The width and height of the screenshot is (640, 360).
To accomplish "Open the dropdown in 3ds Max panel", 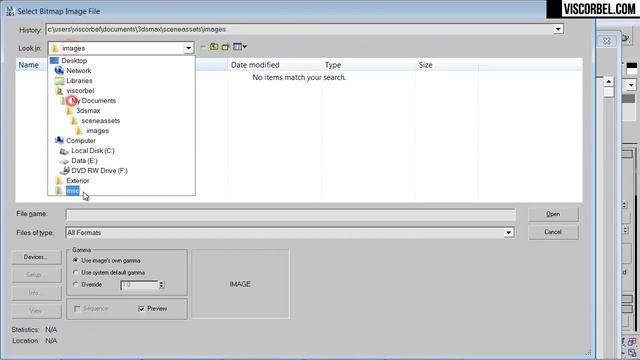I will 631,85.
